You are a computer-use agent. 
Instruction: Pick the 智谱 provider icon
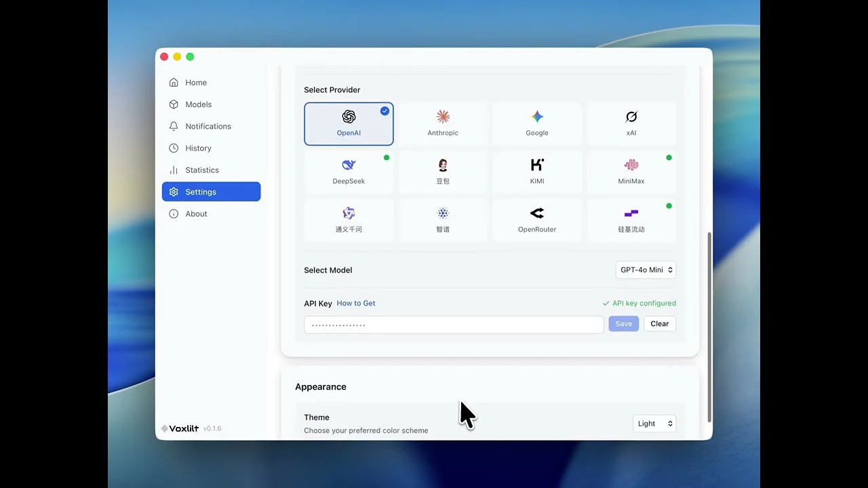tap(443, 213)
